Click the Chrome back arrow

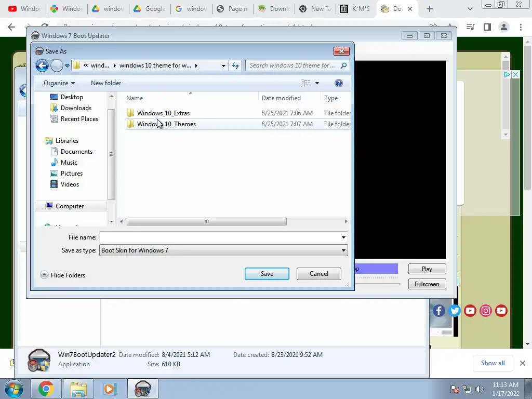[x=11, y=27]
